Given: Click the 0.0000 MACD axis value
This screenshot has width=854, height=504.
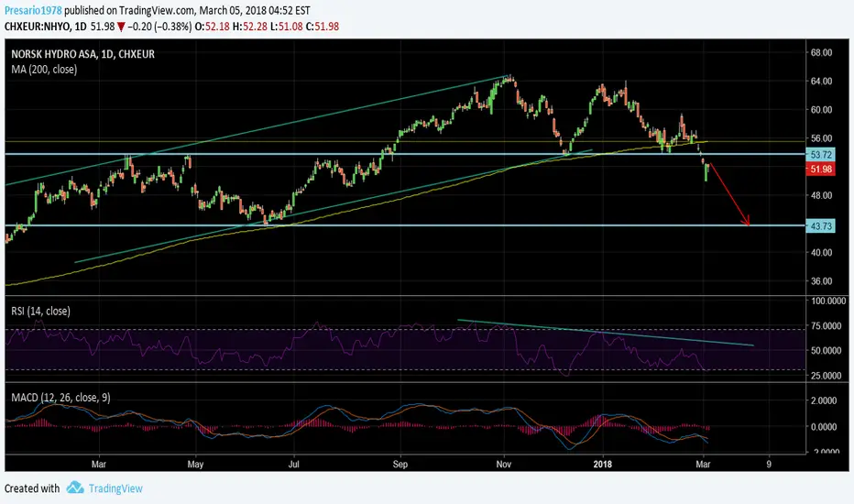Looking at the screenshot, I should (824, 427).
